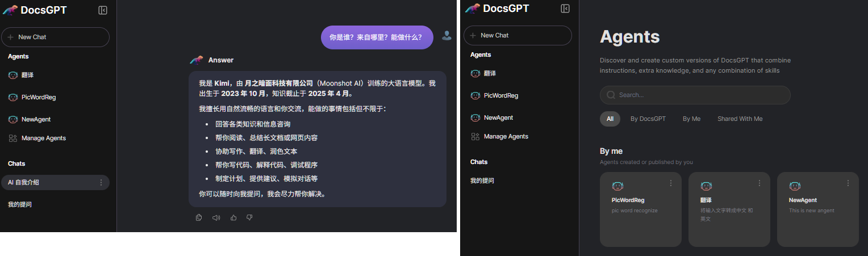Click the DocsGPT dinosaur logo in chat window
The width and height of the screenshot is (868, 256).
pos(10,10)
